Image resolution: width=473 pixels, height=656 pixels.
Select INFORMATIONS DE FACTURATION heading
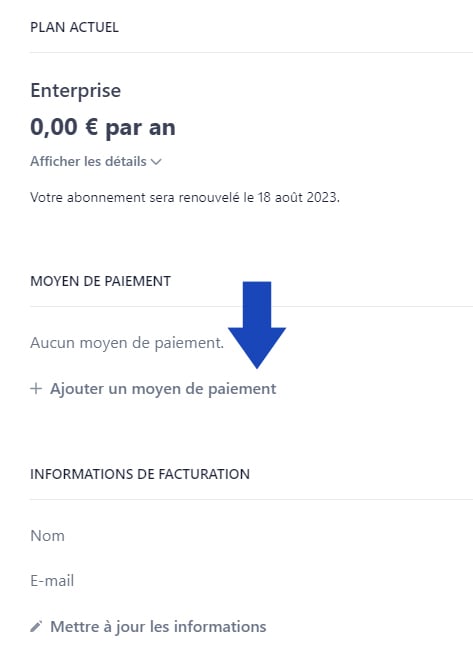pyautogui.click(x=140, y=474)
